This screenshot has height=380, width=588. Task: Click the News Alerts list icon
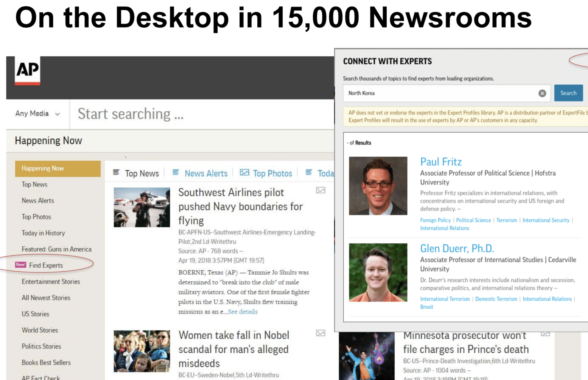pos(176,172)
